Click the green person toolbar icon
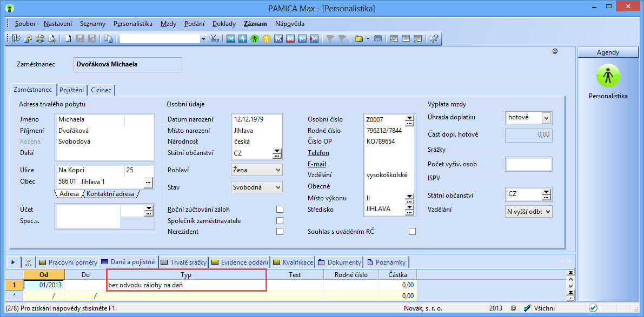The image size is (644, 317). coord(254,39)
